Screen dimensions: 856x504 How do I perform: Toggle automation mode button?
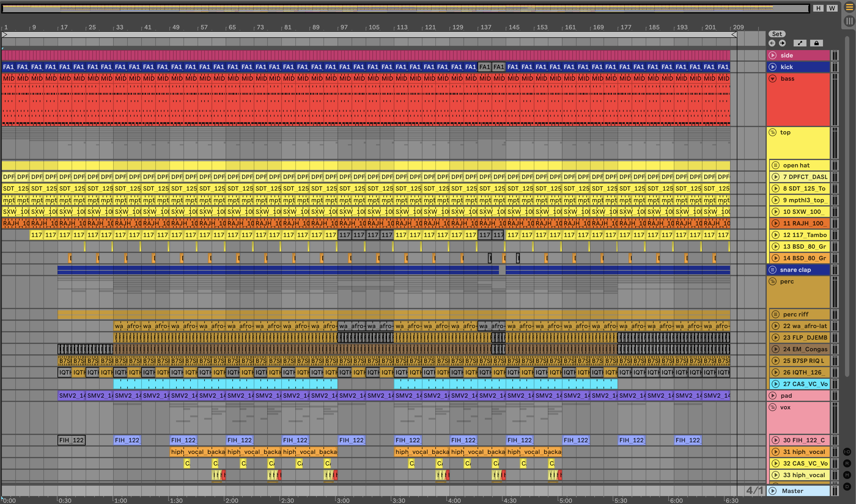pyautogui.click(x=800, y=43)
